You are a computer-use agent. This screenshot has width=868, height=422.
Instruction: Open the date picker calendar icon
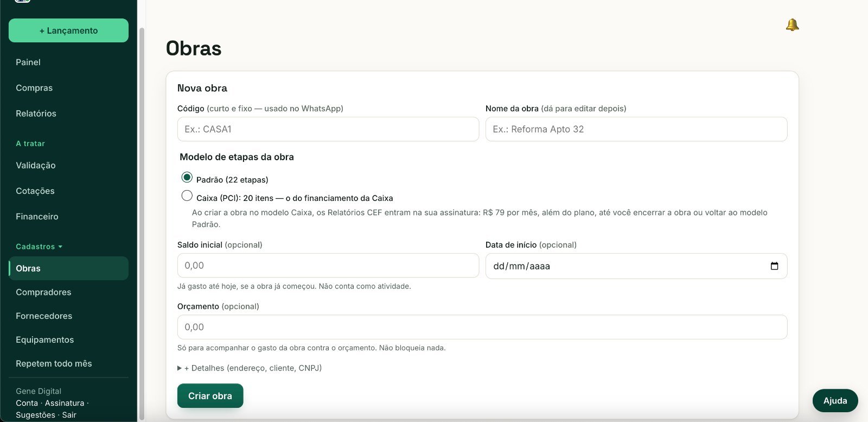tap(774, 266)
